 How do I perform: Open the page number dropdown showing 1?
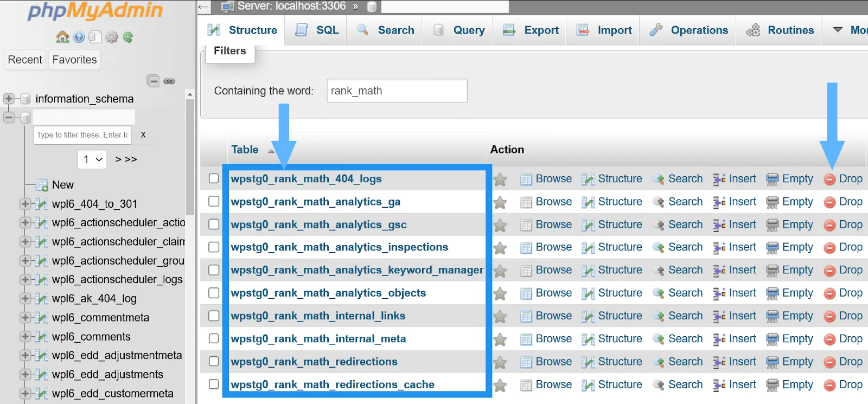(92, 159)
